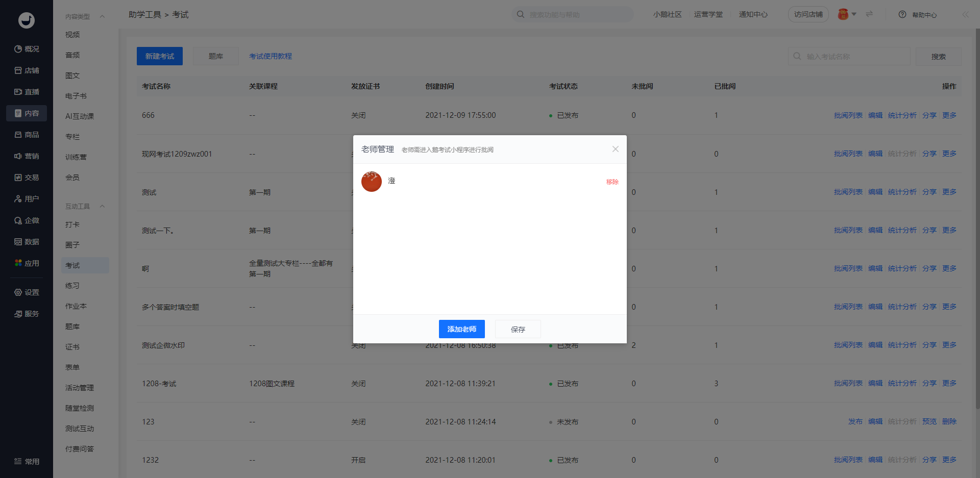Click the swap arrows icon in header
This screenshot has width=980, height=478.
click(x=869, y=14)
